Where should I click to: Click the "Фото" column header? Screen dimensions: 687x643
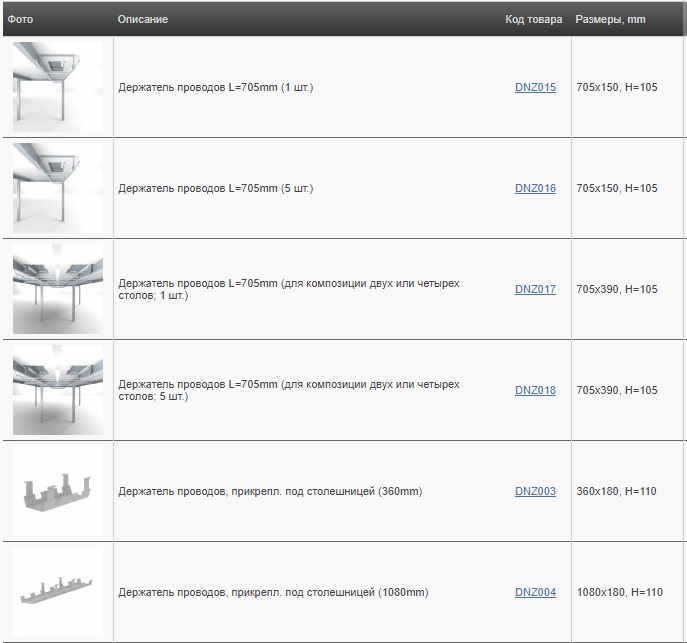click(20, 20)
